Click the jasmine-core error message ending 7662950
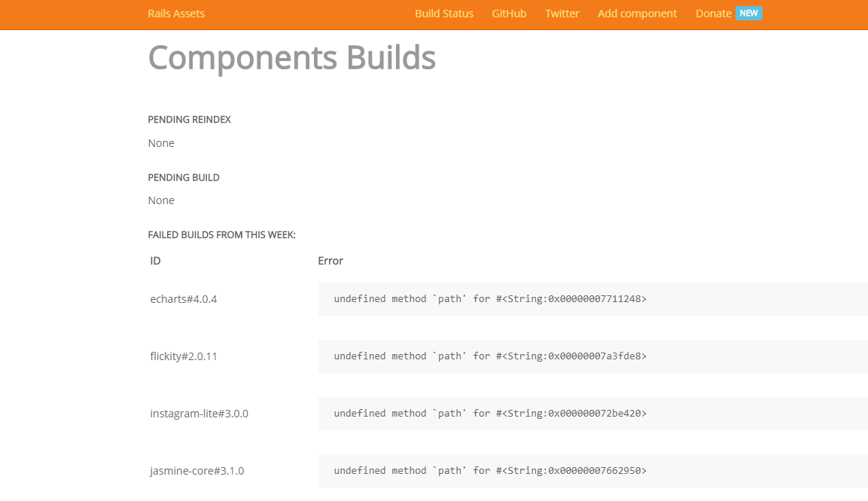The width and height of the screenshot is (868, 501). [490, 471]
